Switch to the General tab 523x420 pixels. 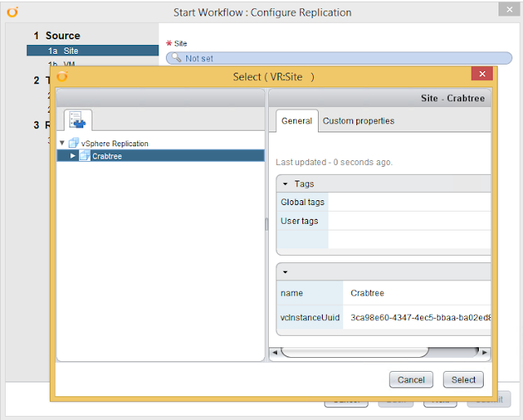click(x=297, y=121)
